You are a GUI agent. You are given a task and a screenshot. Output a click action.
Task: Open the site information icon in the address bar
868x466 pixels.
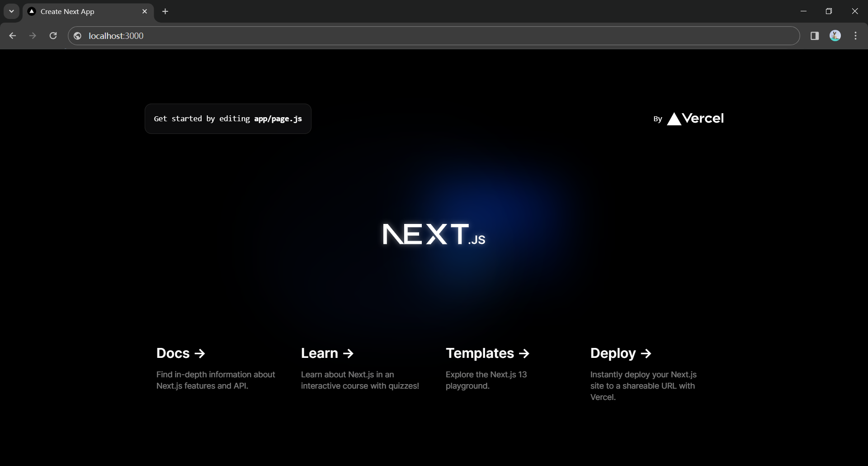pyautogui.click(x=77, y=36)
